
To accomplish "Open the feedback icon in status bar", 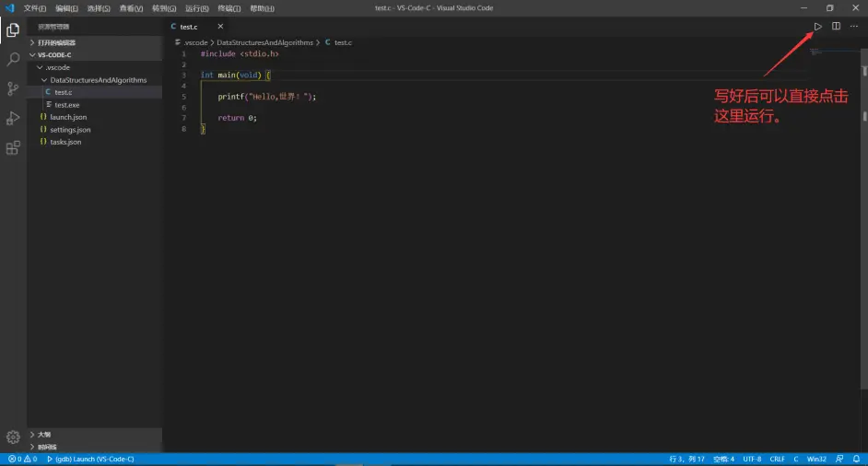I will pos(839,459).
